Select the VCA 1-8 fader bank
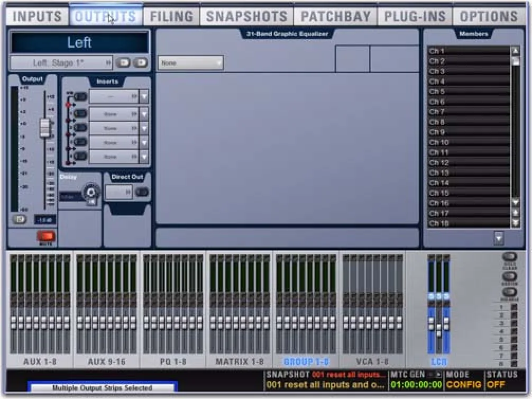 click(372, 361)
